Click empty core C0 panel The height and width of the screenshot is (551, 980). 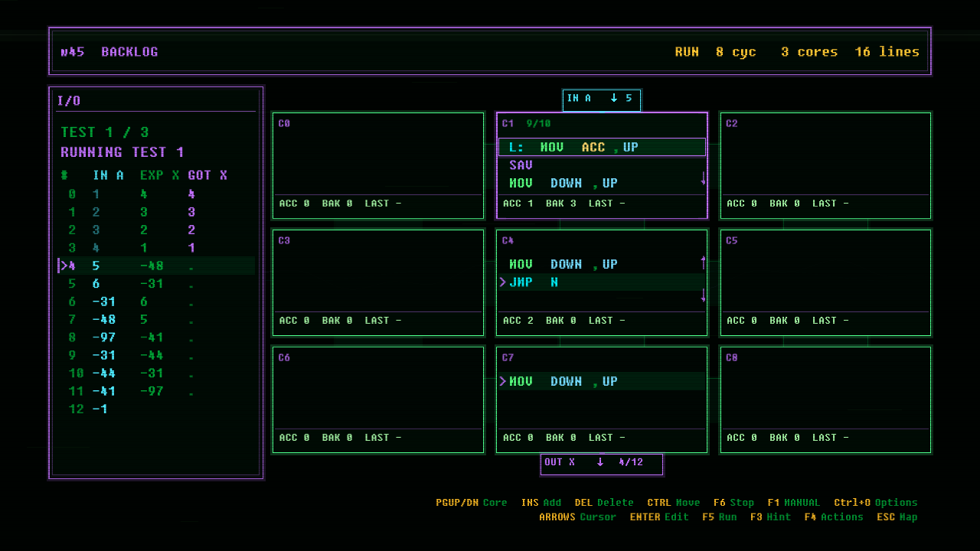[378, 165]
